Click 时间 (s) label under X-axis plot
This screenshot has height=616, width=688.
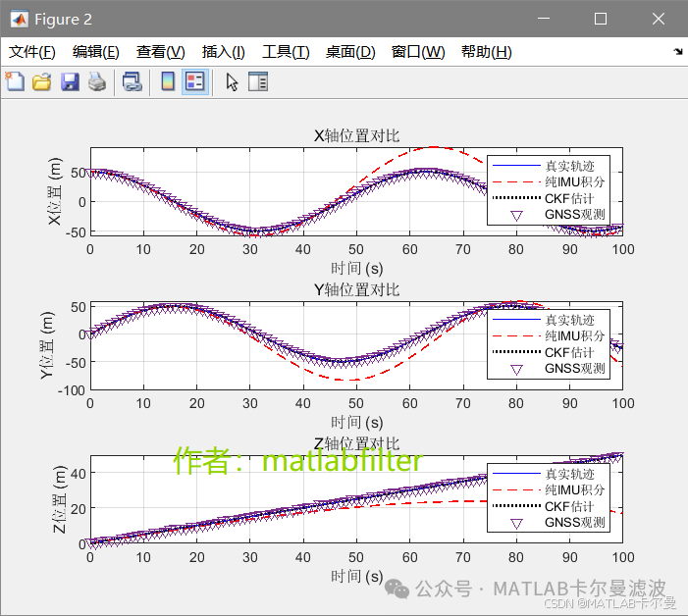tap(356, 269)
